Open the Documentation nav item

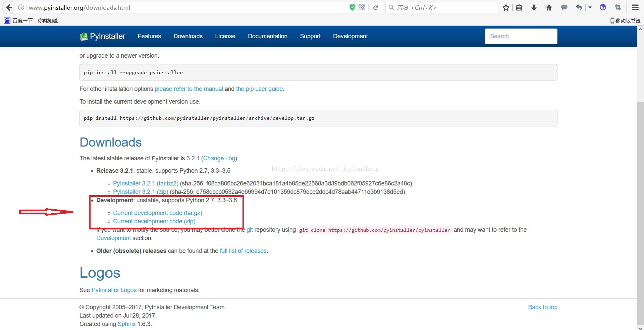click(268, 36)
